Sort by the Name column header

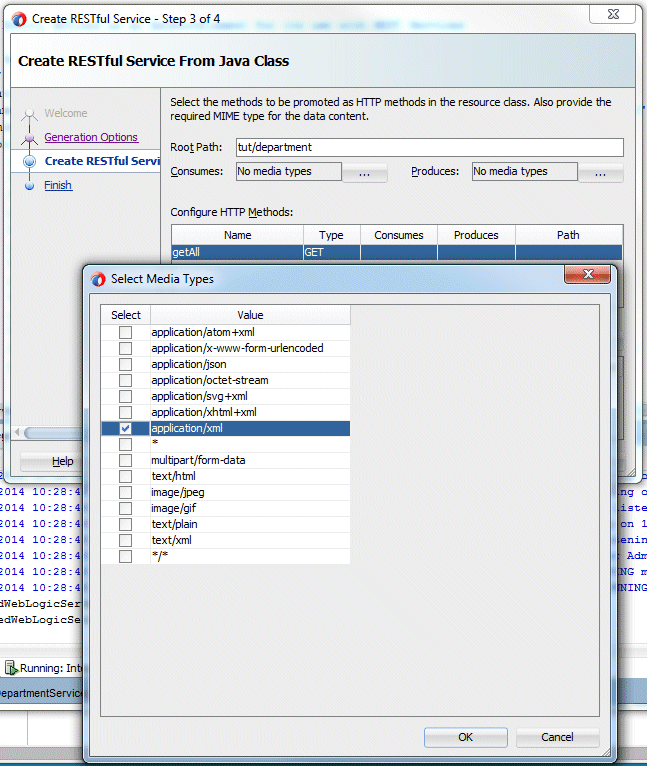tap(237, 235)
